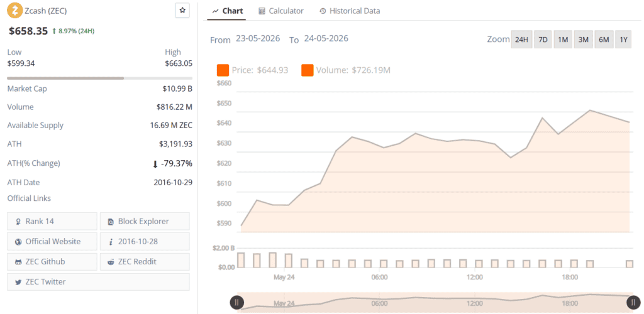Grab the left range navigator handle
The height and width of the screenshot is (314, 644).
click(x=237, y=303)
